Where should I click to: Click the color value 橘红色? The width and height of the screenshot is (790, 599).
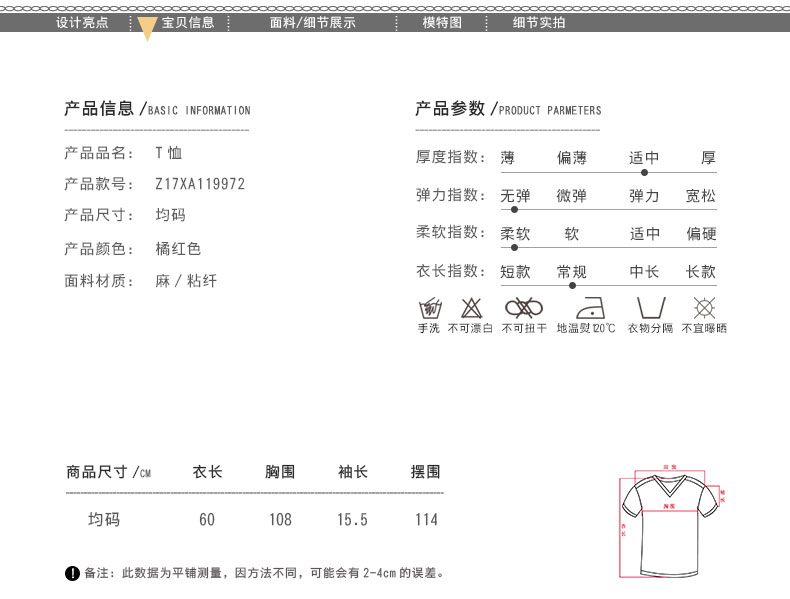click(x=178, y=249)
